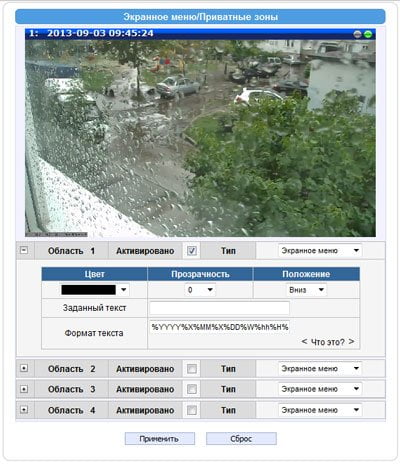Click the gray round icon in video header
400x465 pixels.
tap(357, 34)
